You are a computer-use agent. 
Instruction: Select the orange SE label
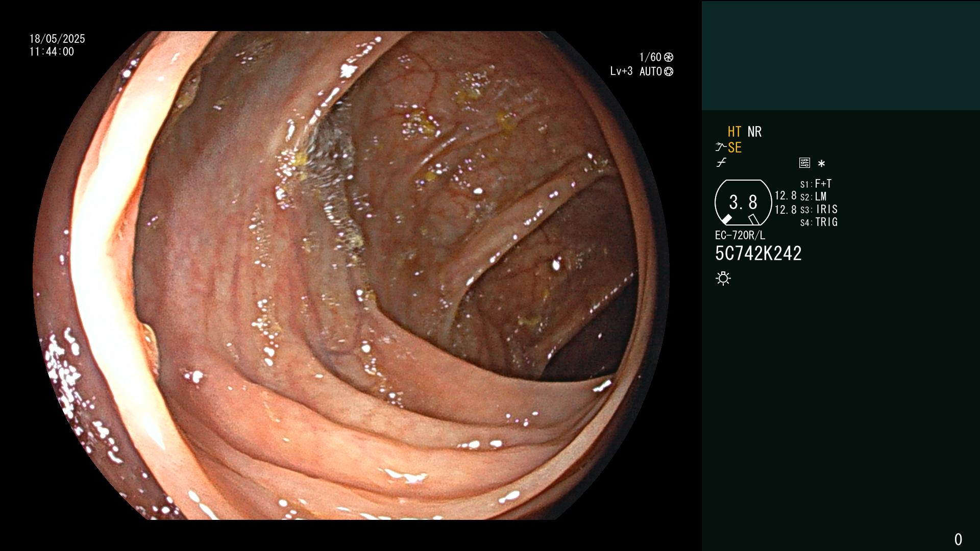(x=734, y=147)
